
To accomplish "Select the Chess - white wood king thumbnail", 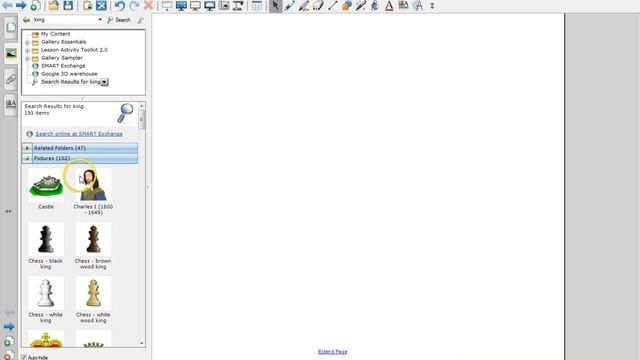I will 93,293.
